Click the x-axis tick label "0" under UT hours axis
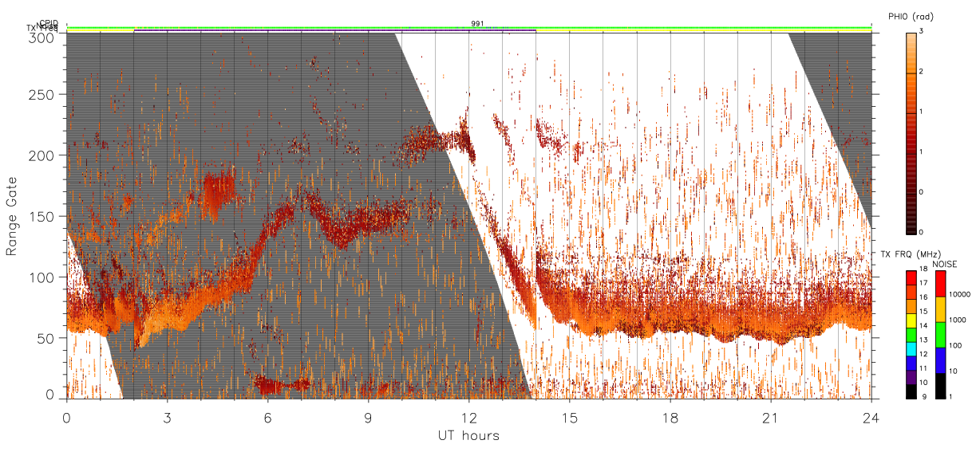The height and width of the screenshot is (452, 980). [66, 417]
